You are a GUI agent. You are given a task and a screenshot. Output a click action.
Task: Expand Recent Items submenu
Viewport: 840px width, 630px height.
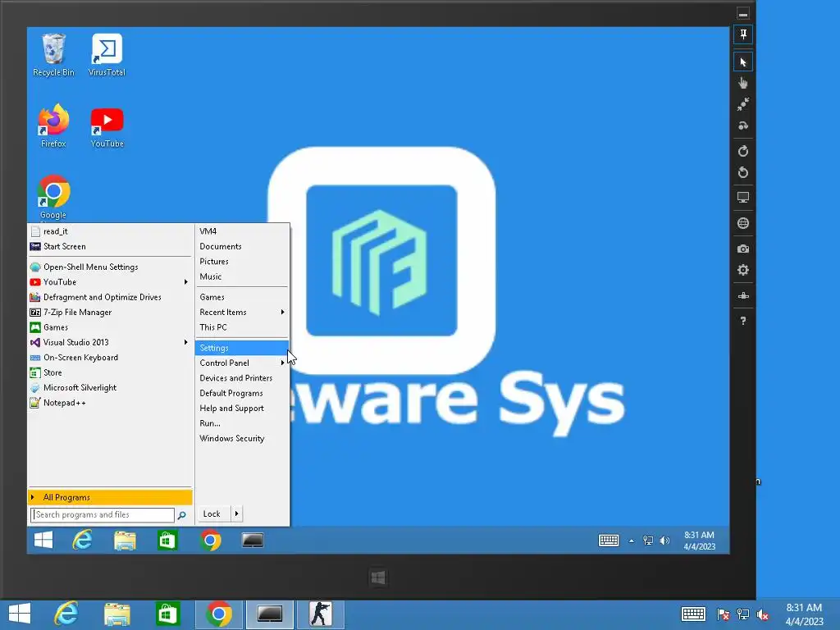(x=242, y=312)
